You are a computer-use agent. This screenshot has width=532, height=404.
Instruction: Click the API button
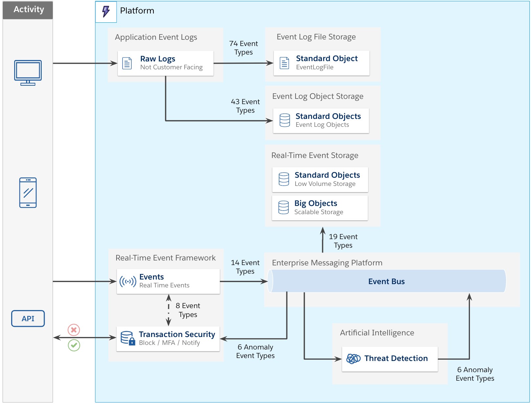coord(28,319)
